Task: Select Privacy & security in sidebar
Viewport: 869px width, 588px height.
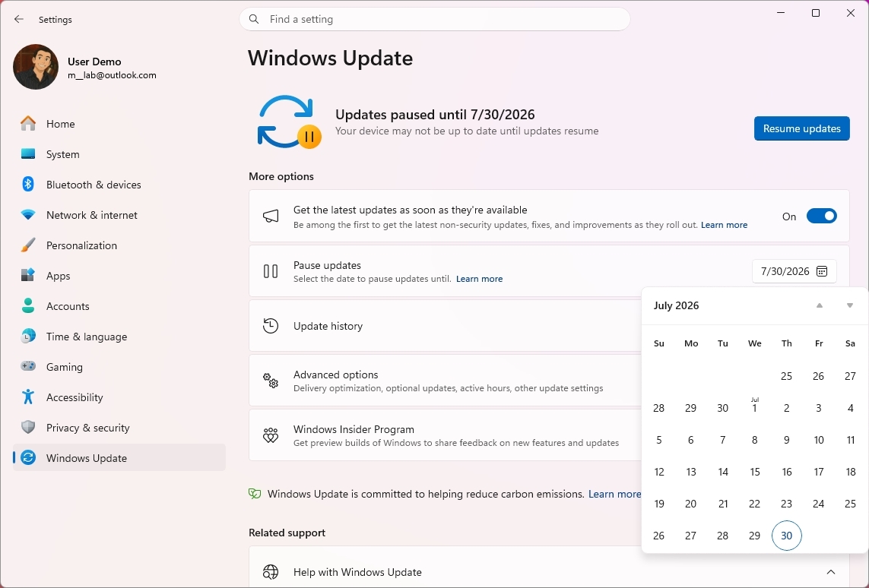Action: tap(119, 428)
